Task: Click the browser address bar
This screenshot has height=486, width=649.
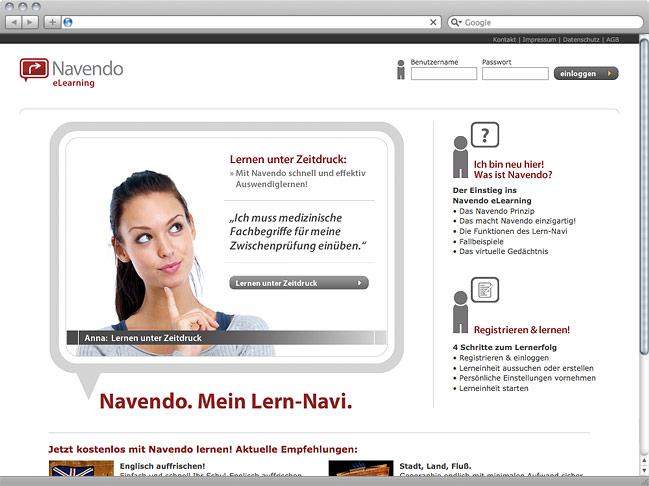Action: pyautogui.click(x=250, y=22)
